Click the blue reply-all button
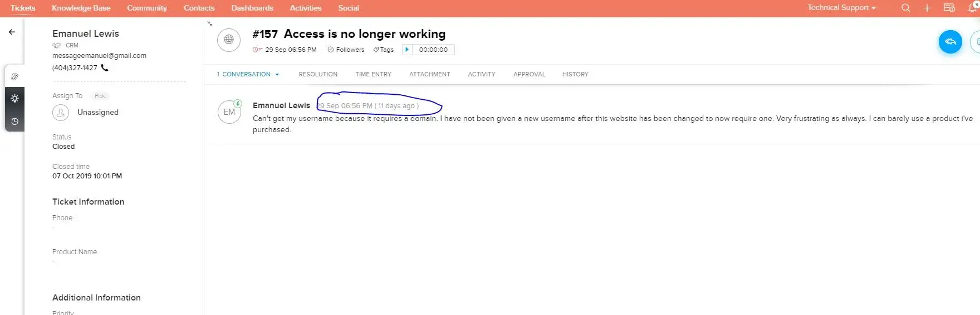Image resolution: width=980 pixels, height=315 pixels. coord(950,42)
